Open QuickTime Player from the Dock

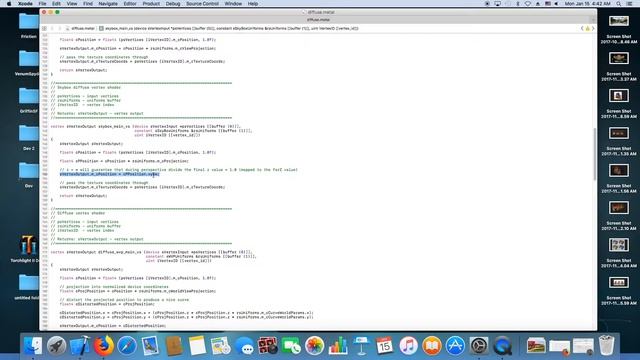point(502,345)
